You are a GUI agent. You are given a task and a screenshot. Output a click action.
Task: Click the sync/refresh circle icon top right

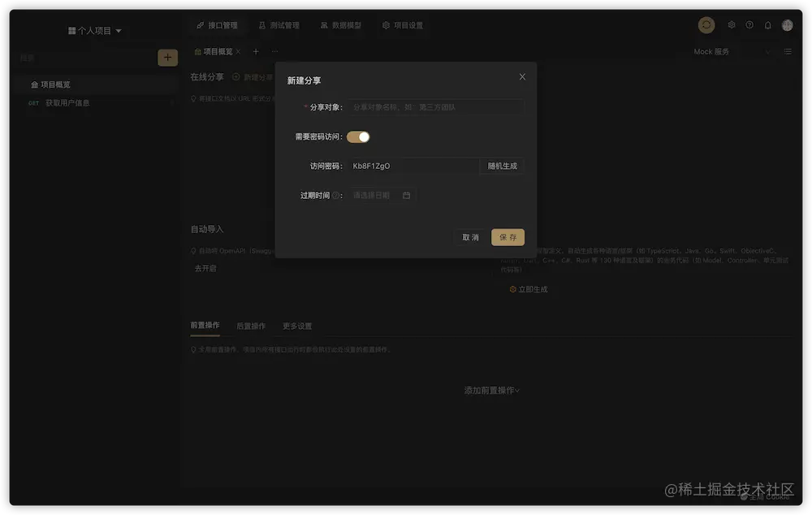(x=706, y=24)
